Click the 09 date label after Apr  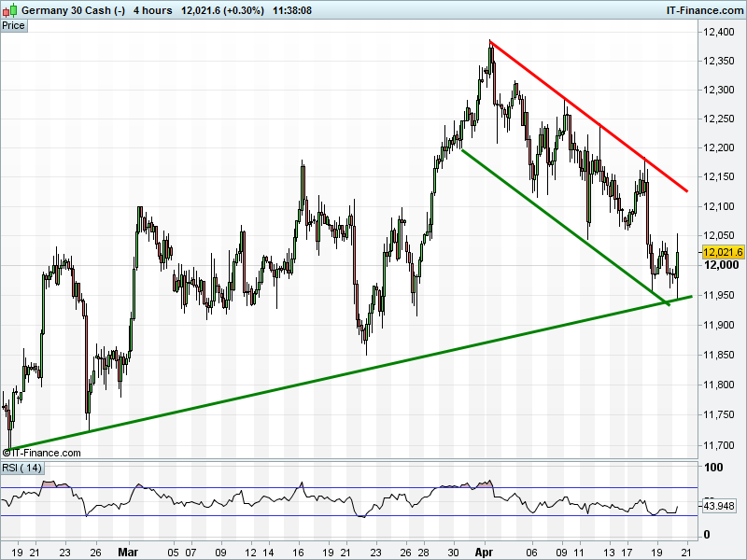tap(562, 553)
